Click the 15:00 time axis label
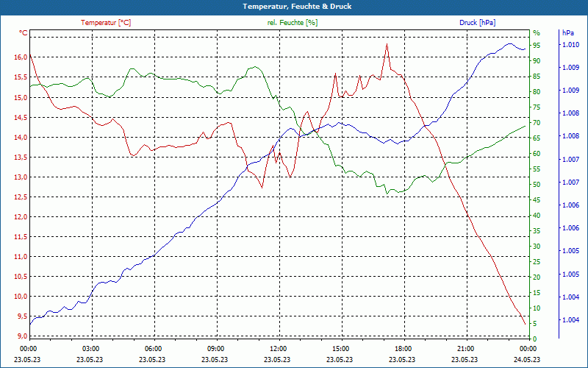This screenshot has width=588, height=368. [340, 348]
